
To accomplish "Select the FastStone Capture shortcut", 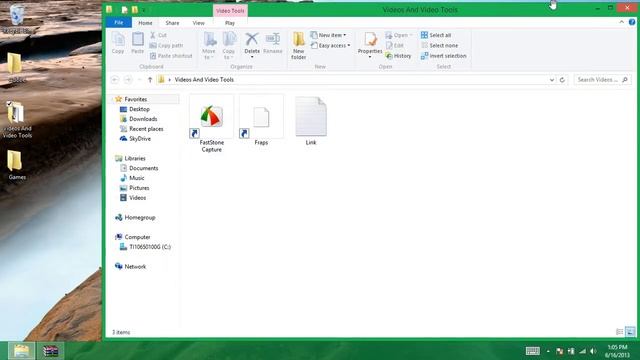I will [211, 124].
